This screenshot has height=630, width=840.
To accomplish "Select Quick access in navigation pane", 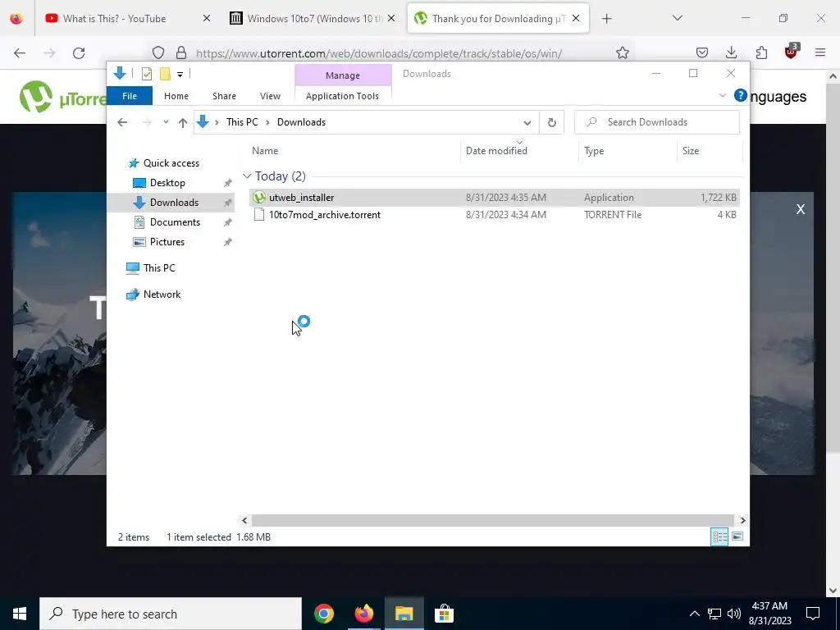I will coord(171,163).
